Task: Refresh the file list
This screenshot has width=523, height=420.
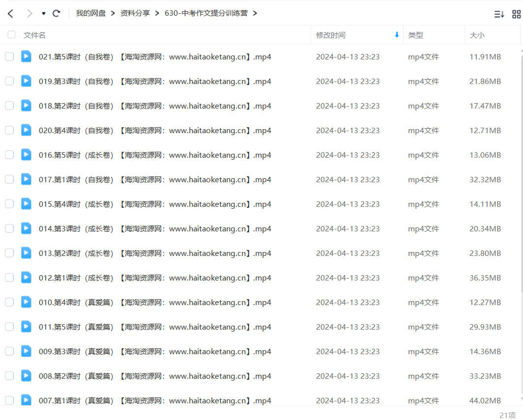Action: tap(57, 13)
